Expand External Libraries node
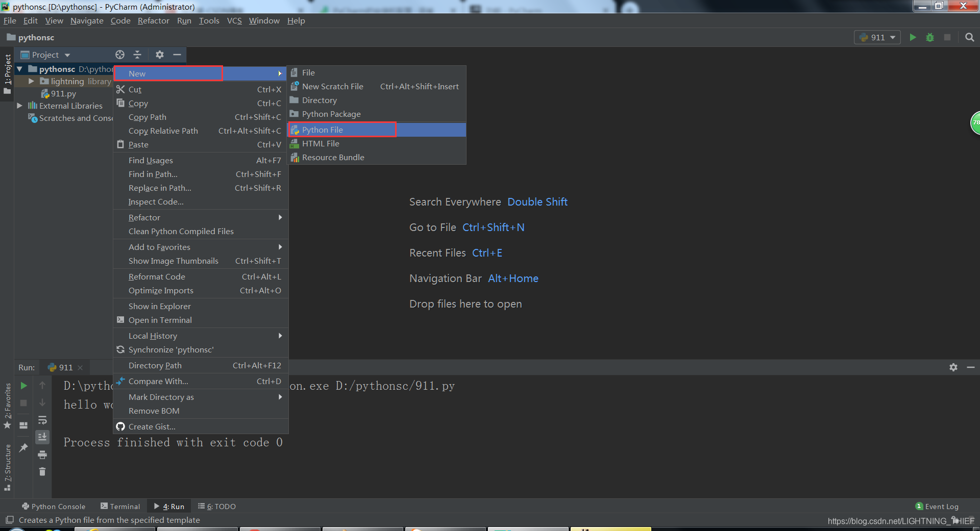 click(19, 106)
